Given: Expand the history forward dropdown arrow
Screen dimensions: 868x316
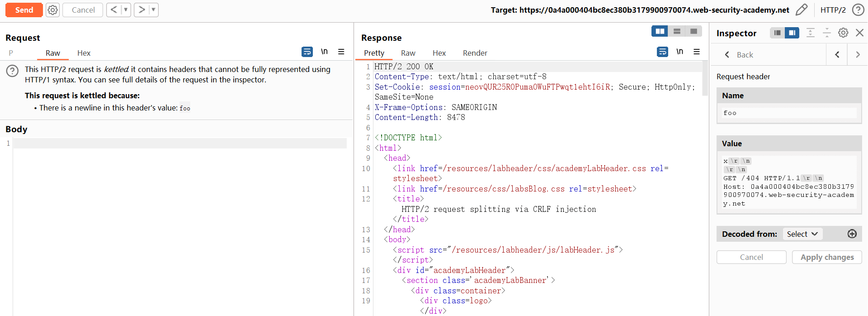Looking at the screenshot, I should click(153, 10).
